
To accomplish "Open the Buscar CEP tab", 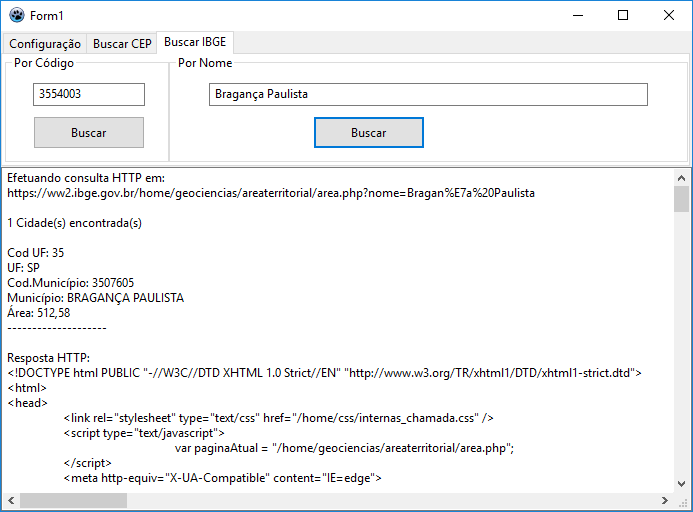I will point(122,44).
